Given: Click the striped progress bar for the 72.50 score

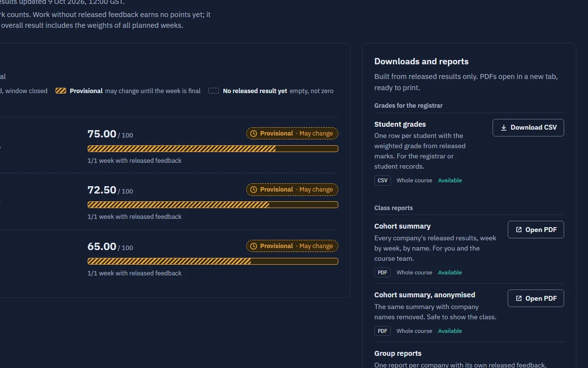Looking at the screenshot, I should point(213,205).
